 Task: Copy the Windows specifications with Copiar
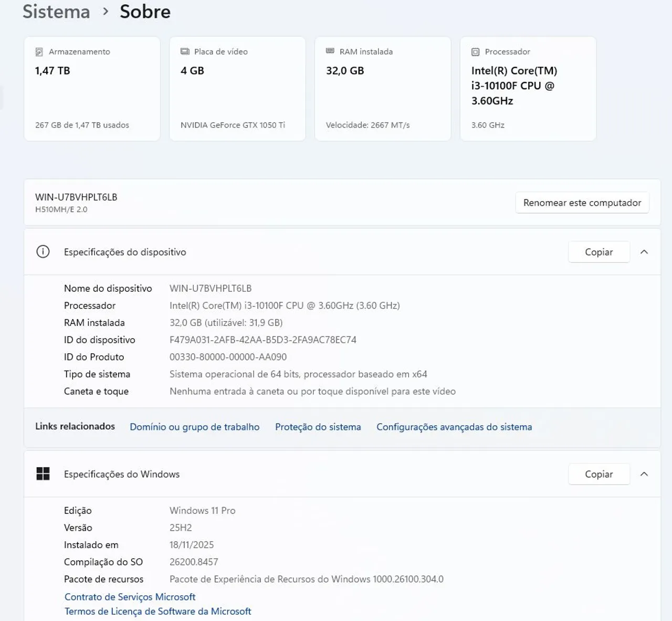point(599,474)
